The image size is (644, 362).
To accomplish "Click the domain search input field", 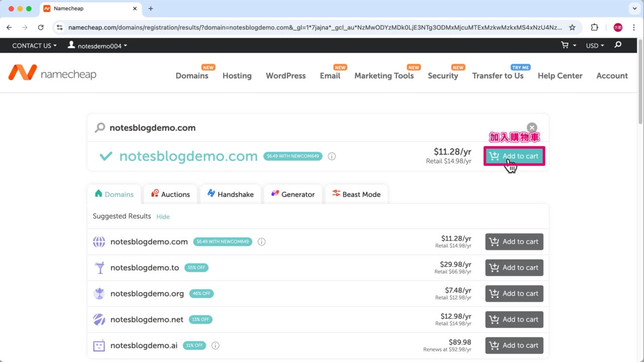I will click(x=302, y=128).
